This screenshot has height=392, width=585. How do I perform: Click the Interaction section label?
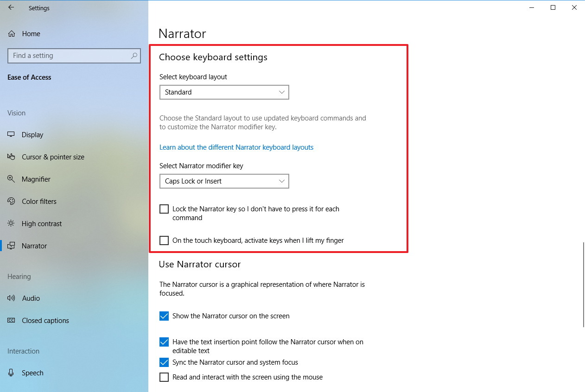tap(23, 351)
